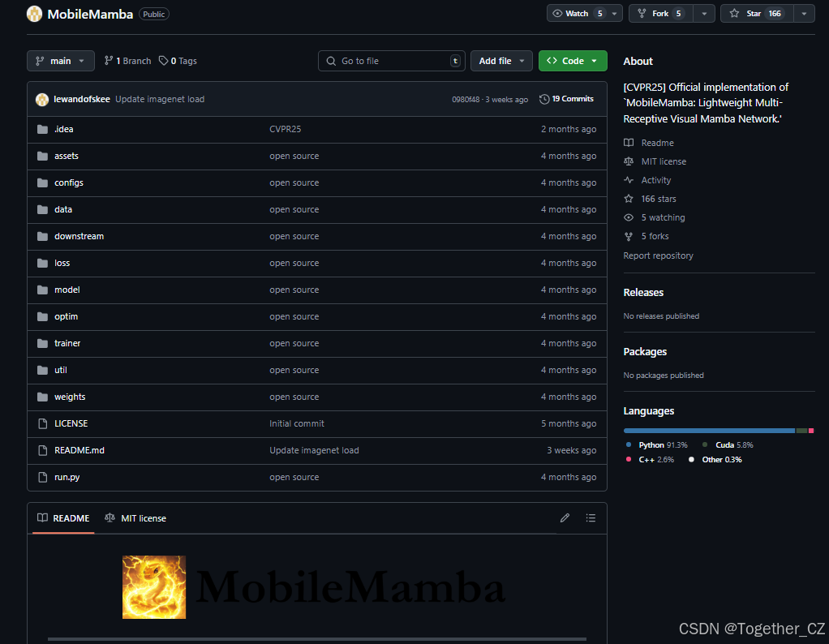Click 'CVPR25' commit message for .idea
This screenshot has height=644, width=829.
[286, 130]
